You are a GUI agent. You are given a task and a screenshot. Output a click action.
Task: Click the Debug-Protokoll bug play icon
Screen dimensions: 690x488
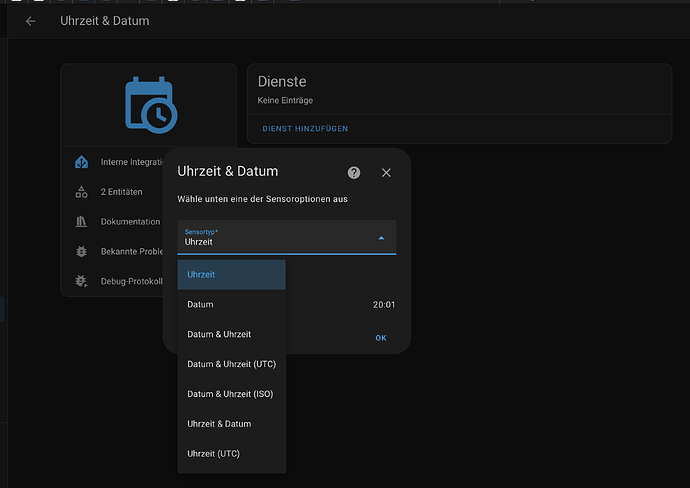click(81, 281)
